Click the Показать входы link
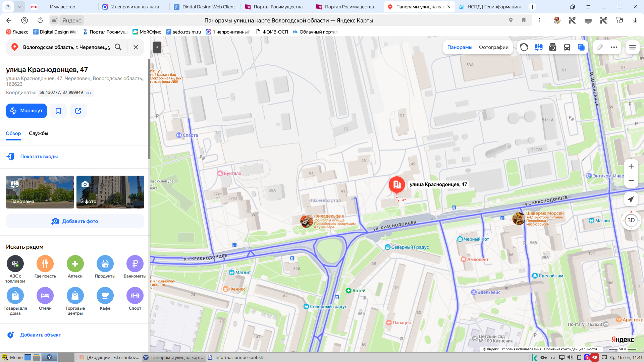The height and width of the screenshot is (362, 644). [39, 157]
